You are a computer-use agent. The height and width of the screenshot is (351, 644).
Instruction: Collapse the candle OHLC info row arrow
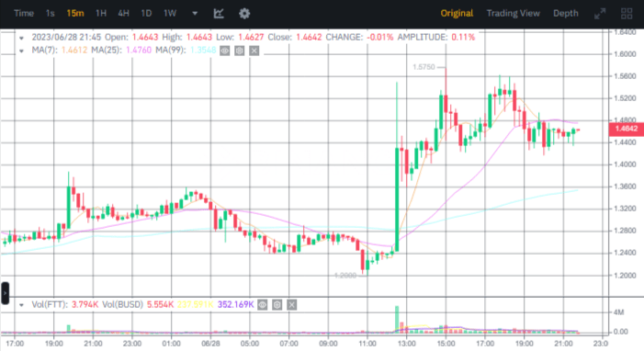coord(21,38)
